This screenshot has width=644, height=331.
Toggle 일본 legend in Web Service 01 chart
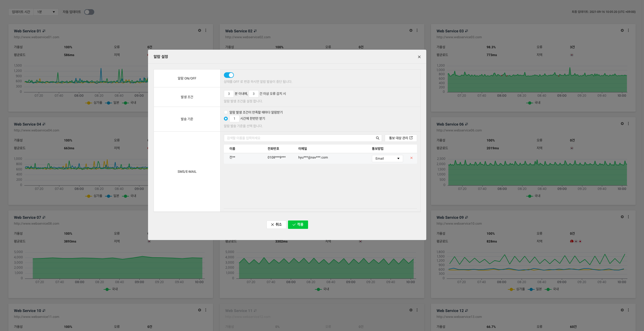coord(112,103)
